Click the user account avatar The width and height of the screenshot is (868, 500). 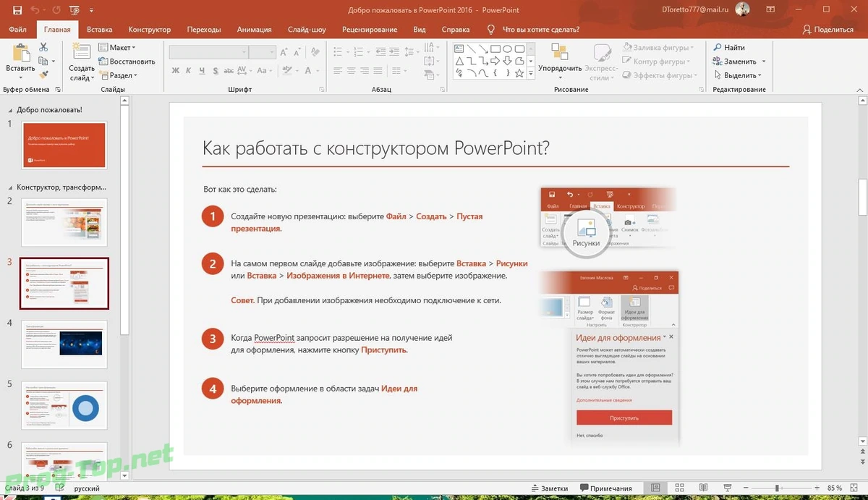(742, 9)
